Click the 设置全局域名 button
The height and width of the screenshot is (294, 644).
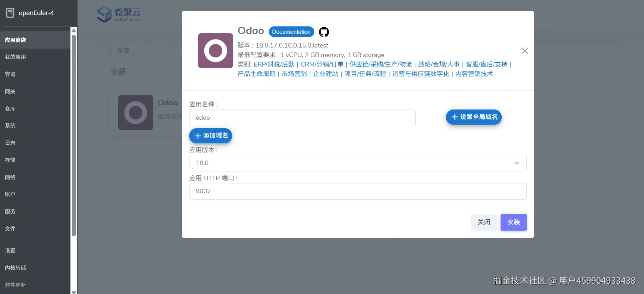tap(474, 117)
